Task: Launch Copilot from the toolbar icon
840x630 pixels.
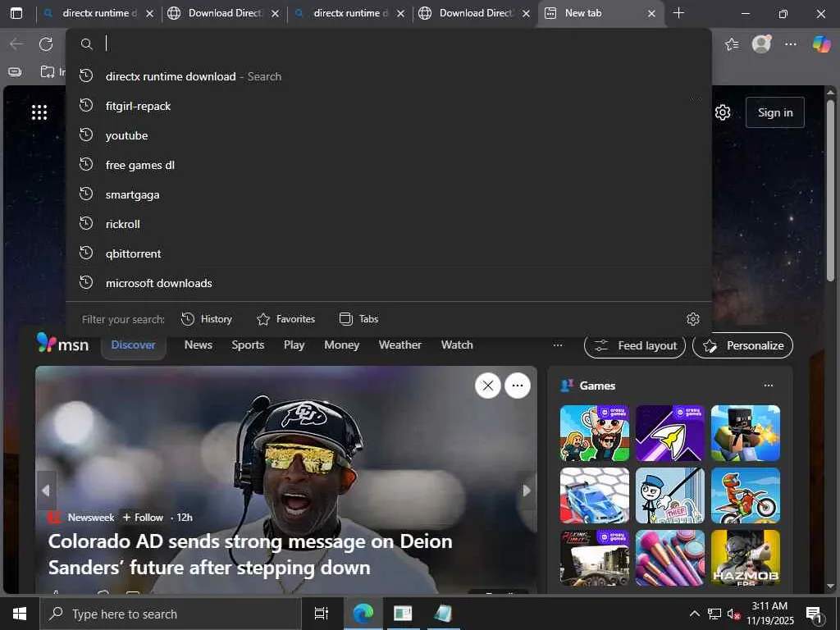Action: pyautogui.click(x=821, y=44)
